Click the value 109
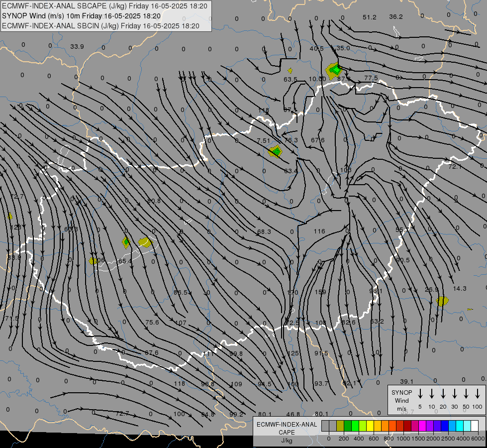Screen dimensions: 487x448 click(236, 384)
